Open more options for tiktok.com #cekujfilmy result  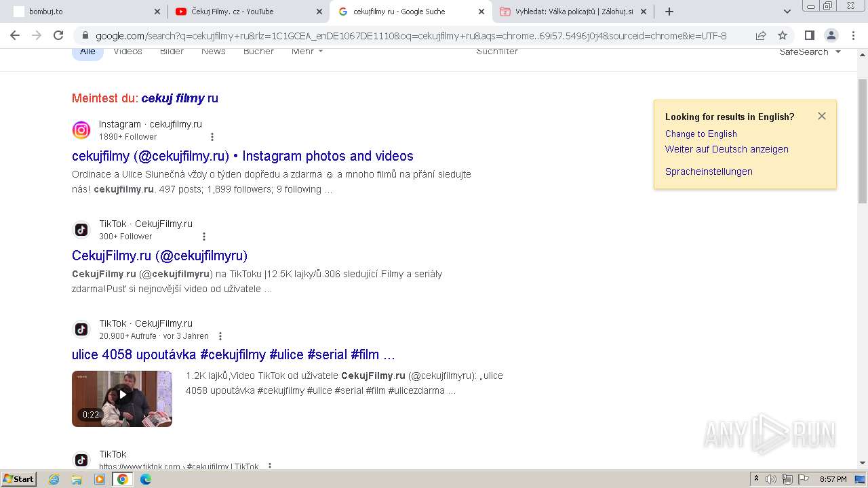point(270,466)
